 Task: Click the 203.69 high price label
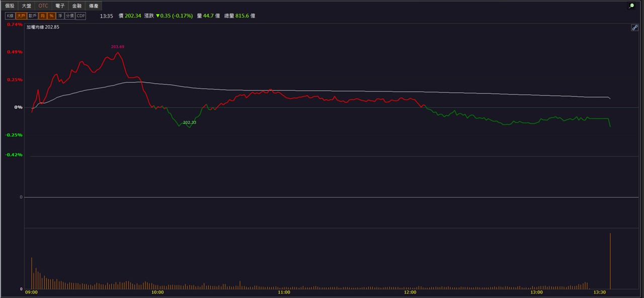(x=118, y=47)
